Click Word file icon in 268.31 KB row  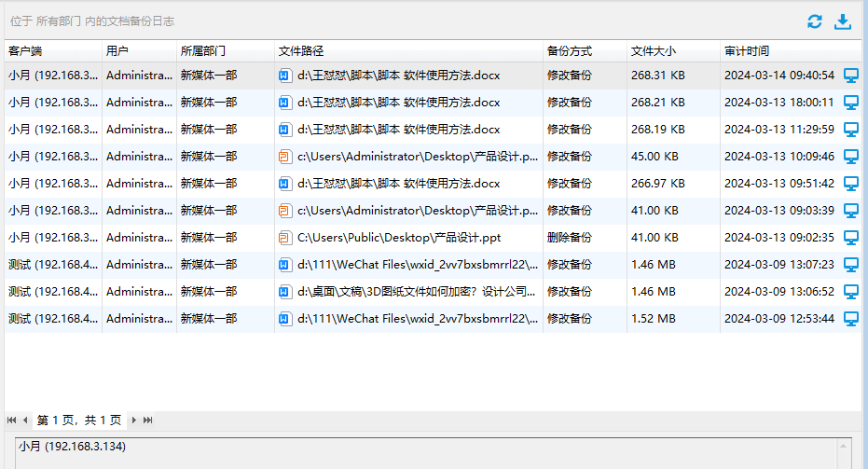(284, 76)
